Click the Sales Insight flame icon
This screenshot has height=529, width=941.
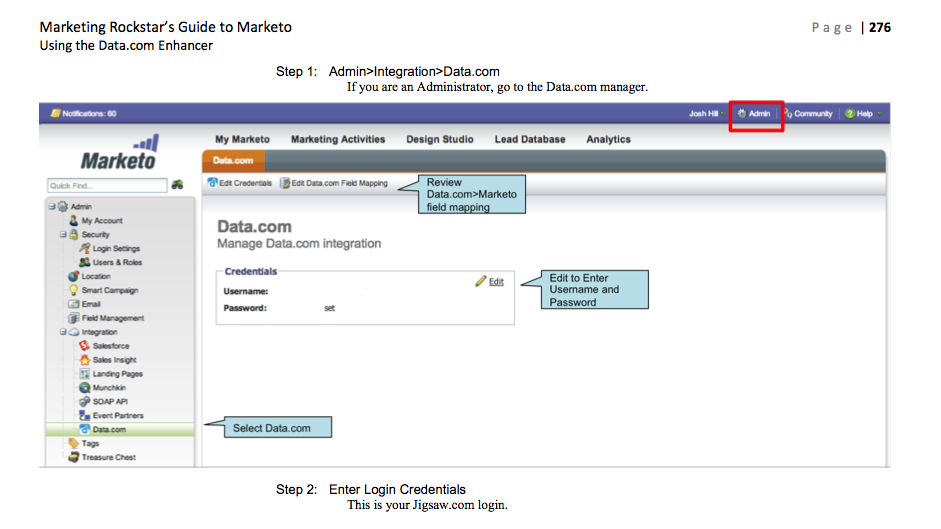point(85,360)
